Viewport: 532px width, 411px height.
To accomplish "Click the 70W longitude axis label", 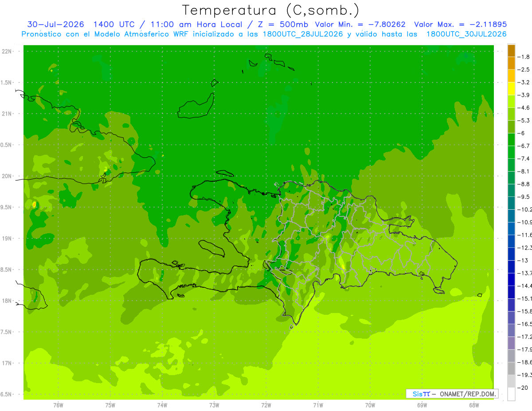I will [370, 405].
